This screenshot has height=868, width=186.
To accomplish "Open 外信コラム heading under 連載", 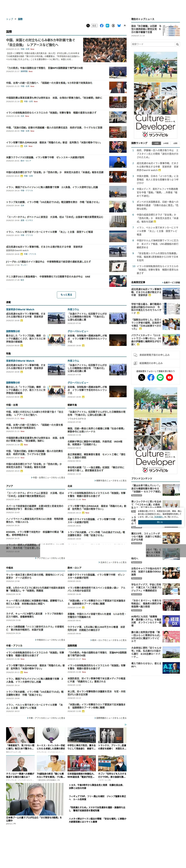I will tap(73, 309).
